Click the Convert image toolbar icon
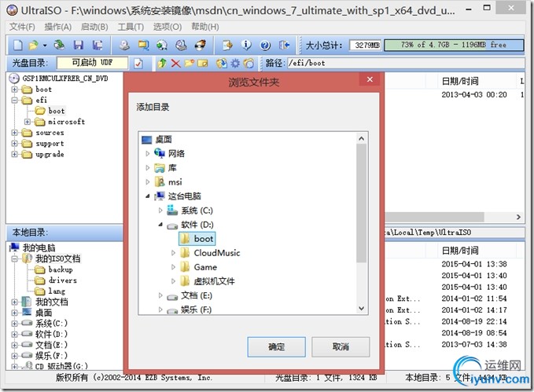Image resolution: width=534 pixels, height=392 pixels. click(x=162, y=45)
